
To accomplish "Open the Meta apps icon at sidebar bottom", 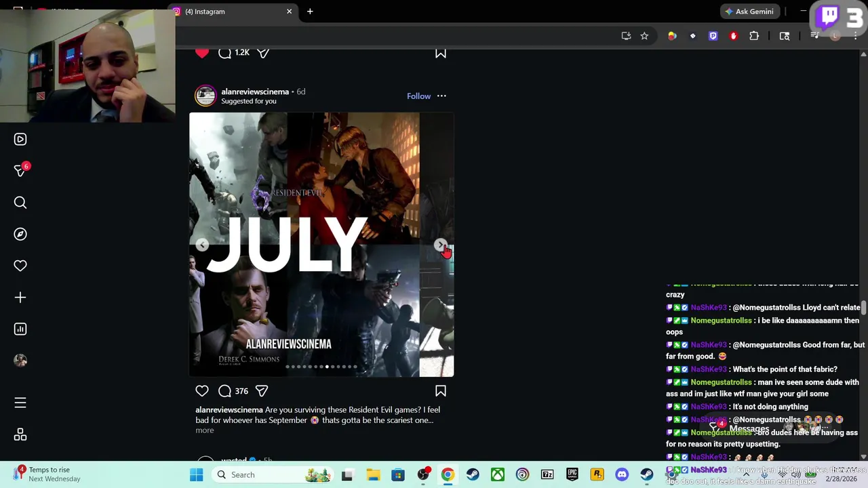I will [20, 434].
